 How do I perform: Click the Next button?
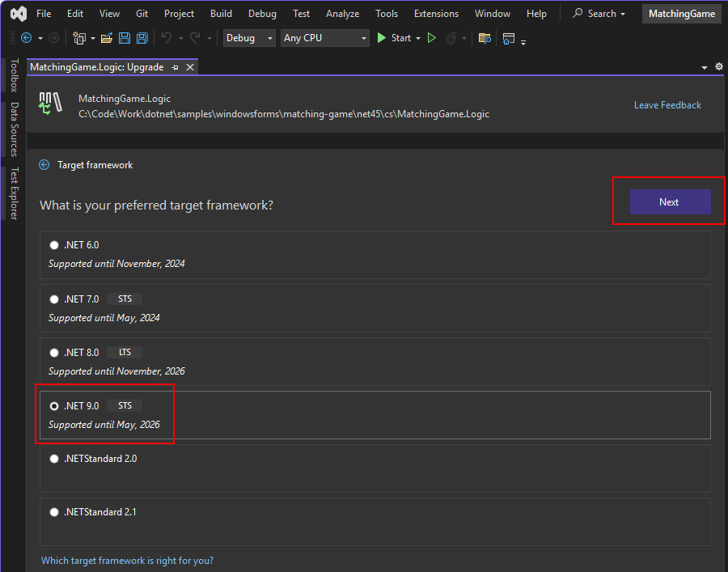669,201
